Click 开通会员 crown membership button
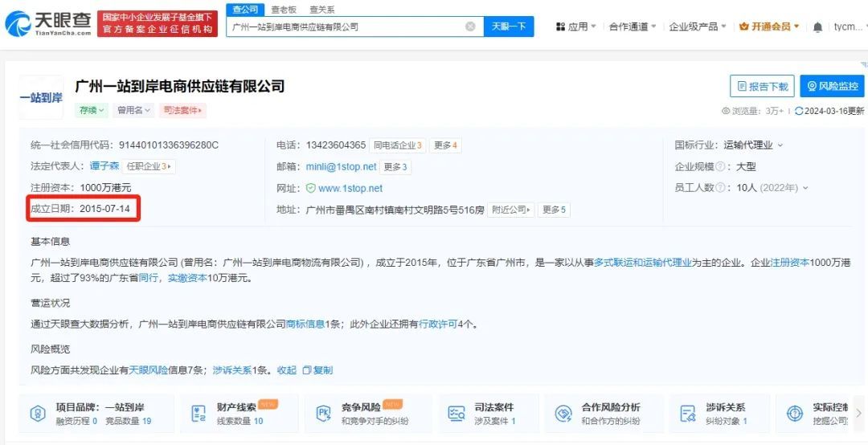This screenshot has height=445, width=868. [769, 27]
